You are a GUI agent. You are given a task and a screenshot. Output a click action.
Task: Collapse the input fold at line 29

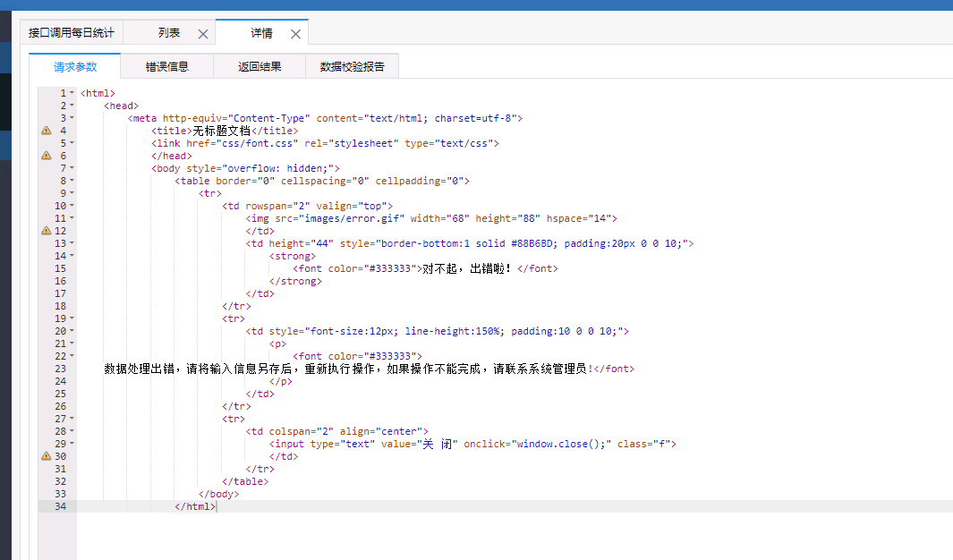click(72, 444)
